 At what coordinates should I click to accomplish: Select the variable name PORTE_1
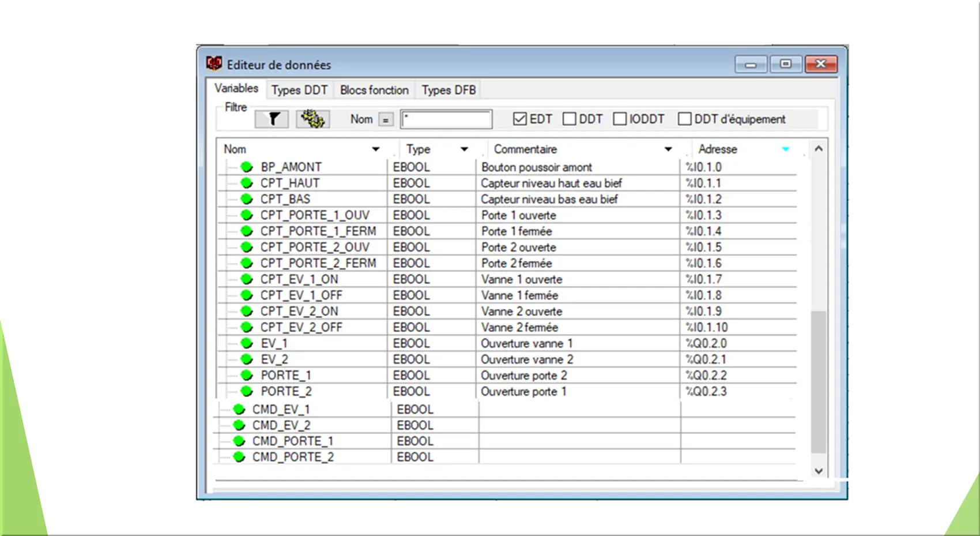click(x=286, y=376)
